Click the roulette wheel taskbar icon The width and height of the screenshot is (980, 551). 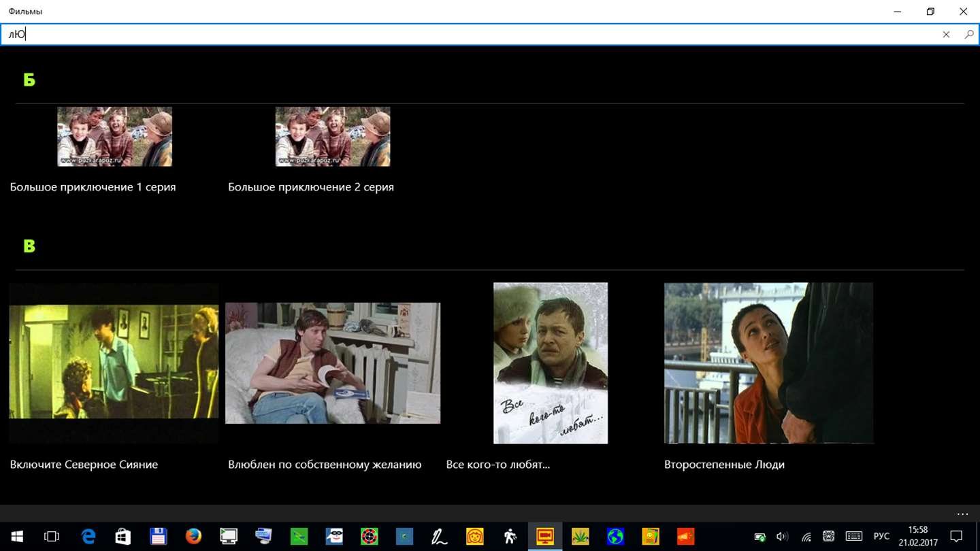370,537
